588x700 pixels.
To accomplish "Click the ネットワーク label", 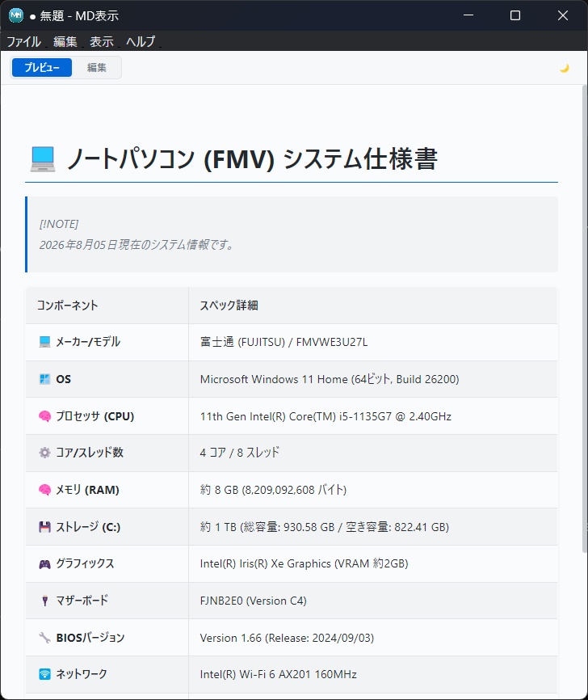I will click(x=82, y=674).
